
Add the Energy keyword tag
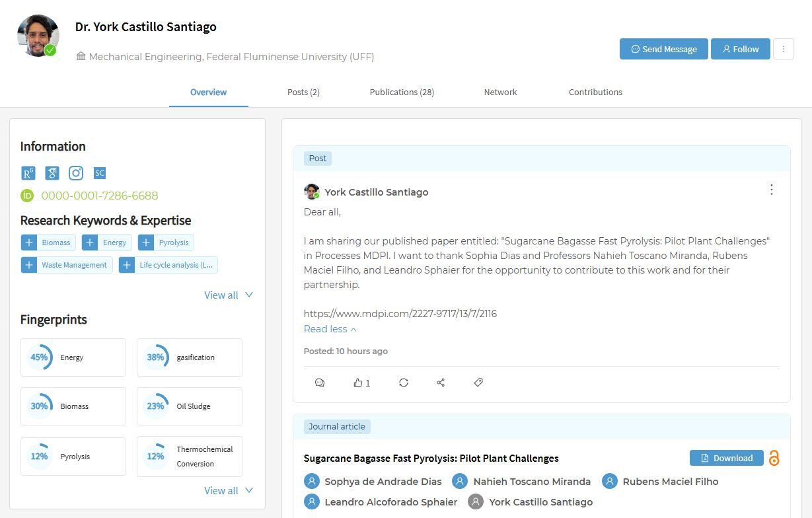pyautogui.click(x=90, y=242)
